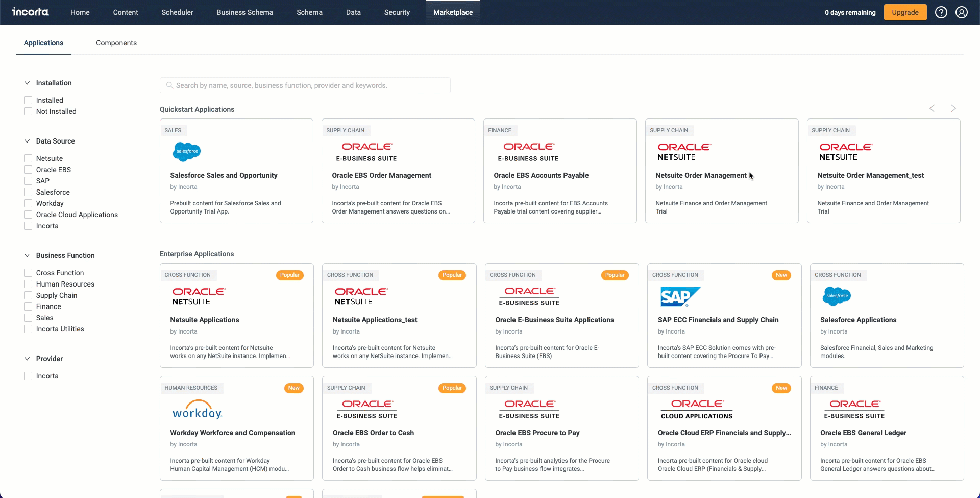Filter data source by Oracle EBS
Viewport: 980px width, 498px height.
(28, 170)
